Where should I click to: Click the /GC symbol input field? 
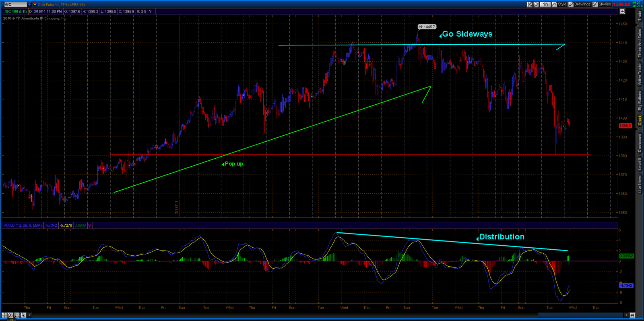coord(15,4)
